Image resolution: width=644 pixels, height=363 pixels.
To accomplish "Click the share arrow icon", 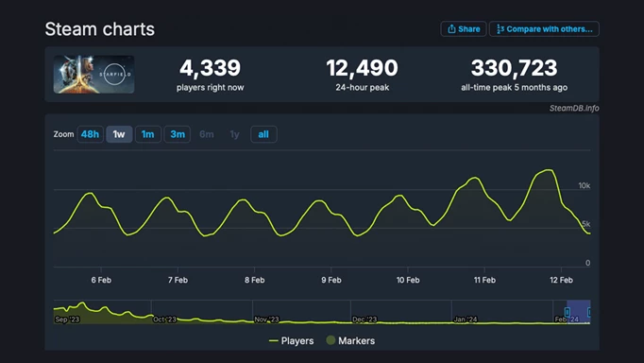I will (x=451, y=28).
